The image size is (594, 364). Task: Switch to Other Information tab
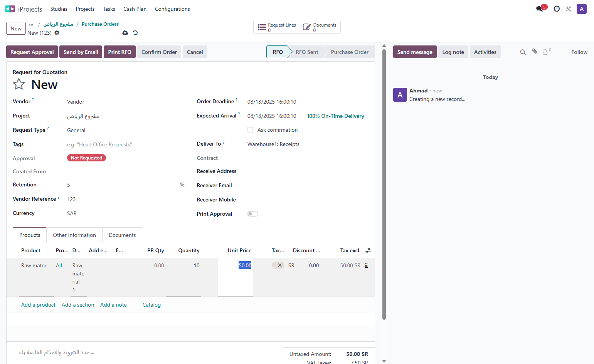[x=74, y=235]
